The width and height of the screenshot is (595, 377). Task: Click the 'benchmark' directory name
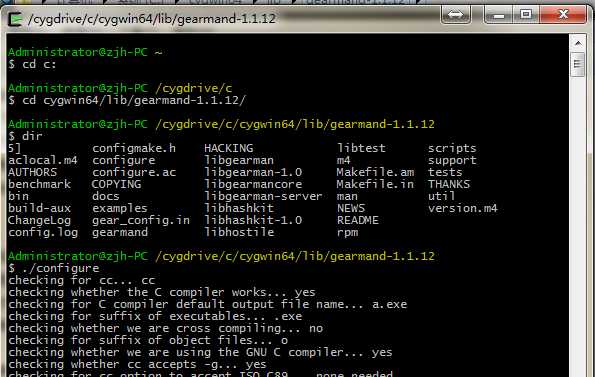coord(39,184)
